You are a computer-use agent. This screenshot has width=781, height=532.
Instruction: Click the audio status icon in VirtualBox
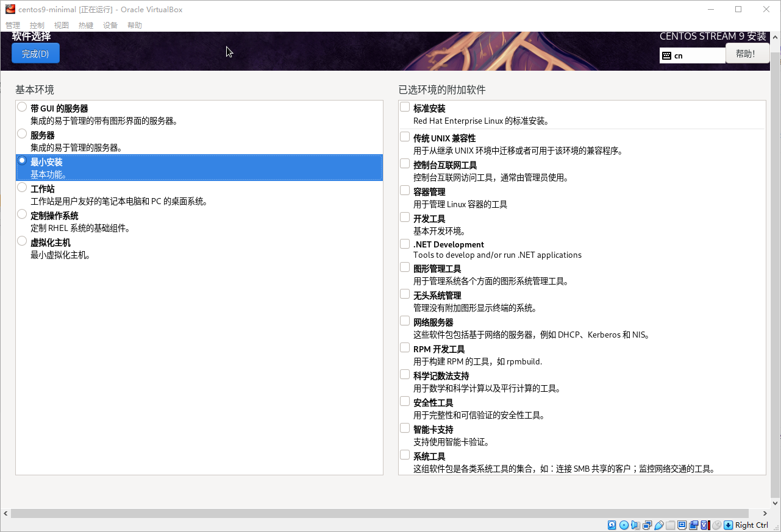coord(635,525)
